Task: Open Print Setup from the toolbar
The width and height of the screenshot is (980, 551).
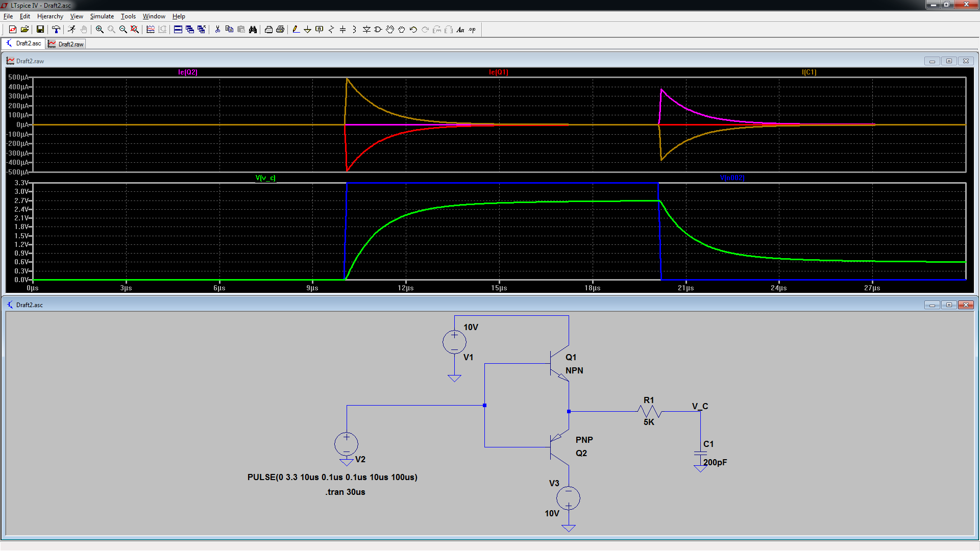Action: tap(268, 30)
